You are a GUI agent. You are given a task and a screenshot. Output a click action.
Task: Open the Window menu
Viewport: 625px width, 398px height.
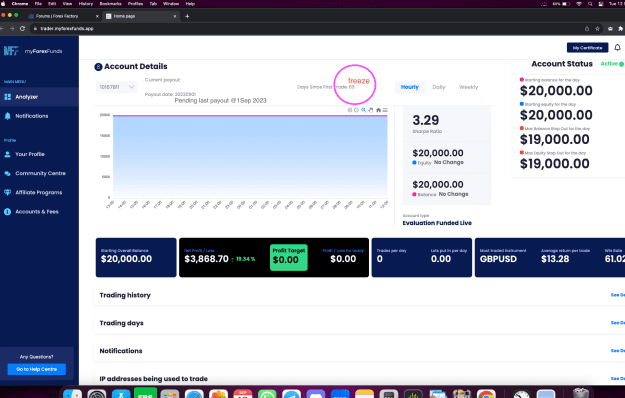tap(171, 4)
